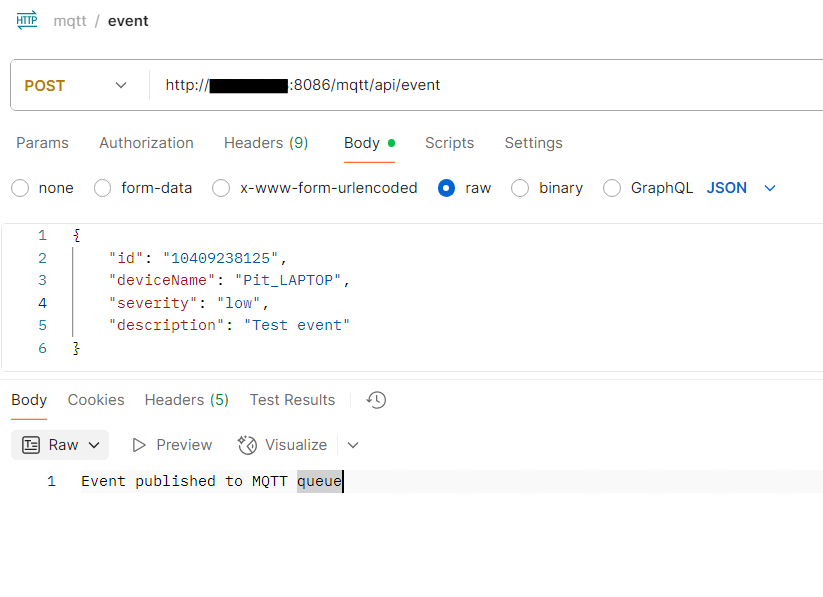Switch to the Params tab
The image size is (823, 597).
[x=42, y=143]
